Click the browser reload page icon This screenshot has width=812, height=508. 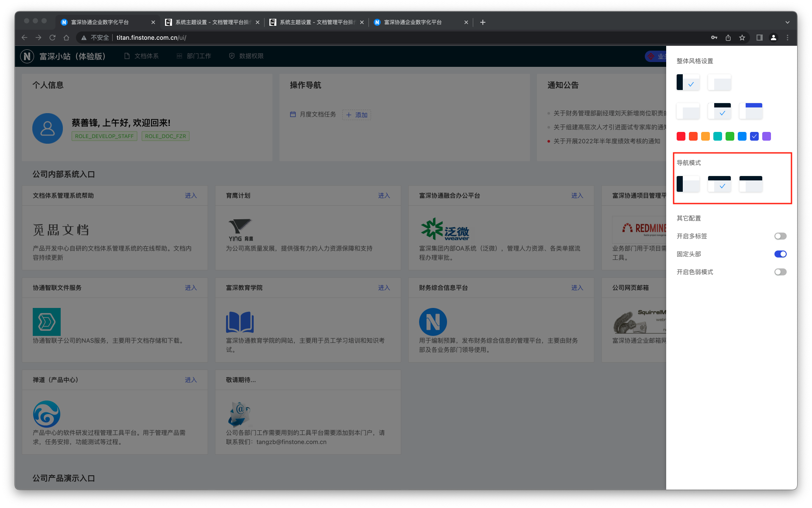point(52,38)
